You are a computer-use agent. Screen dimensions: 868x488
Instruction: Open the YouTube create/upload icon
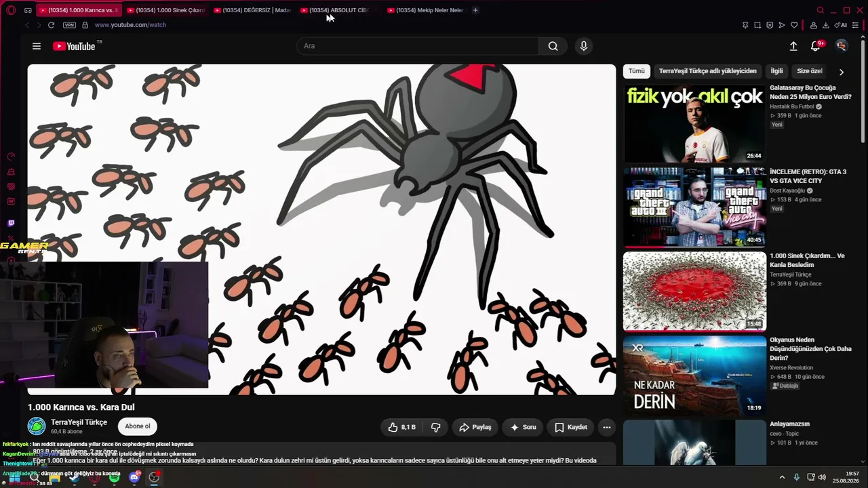(793, 46)
